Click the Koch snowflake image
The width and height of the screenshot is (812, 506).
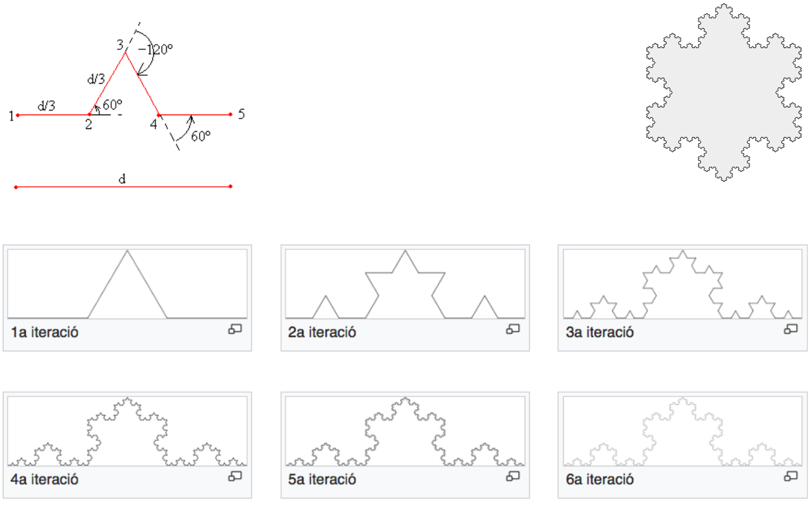(x=724, y=92)
